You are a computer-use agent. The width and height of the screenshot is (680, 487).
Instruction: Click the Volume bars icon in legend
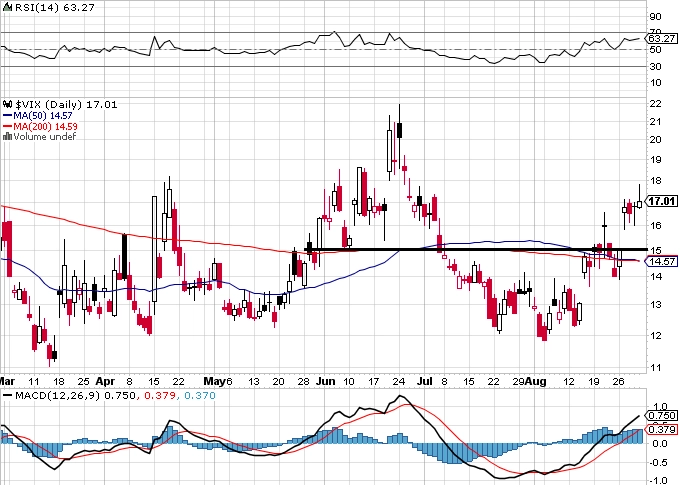coord(7,137)
